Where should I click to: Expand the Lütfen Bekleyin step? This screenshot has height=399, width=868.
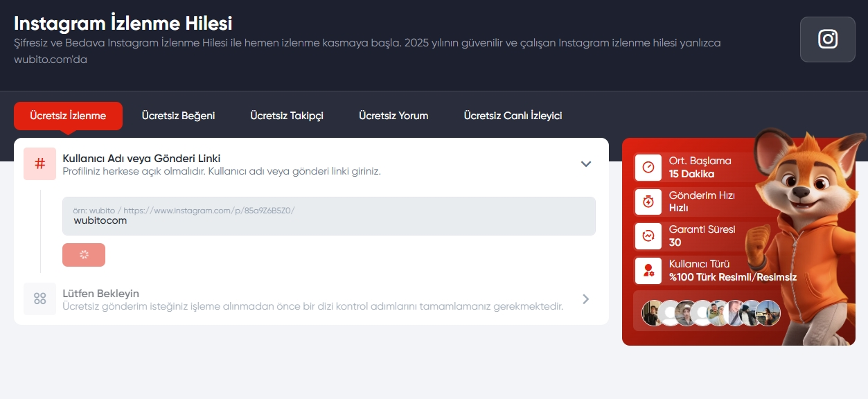click(585, 299)
